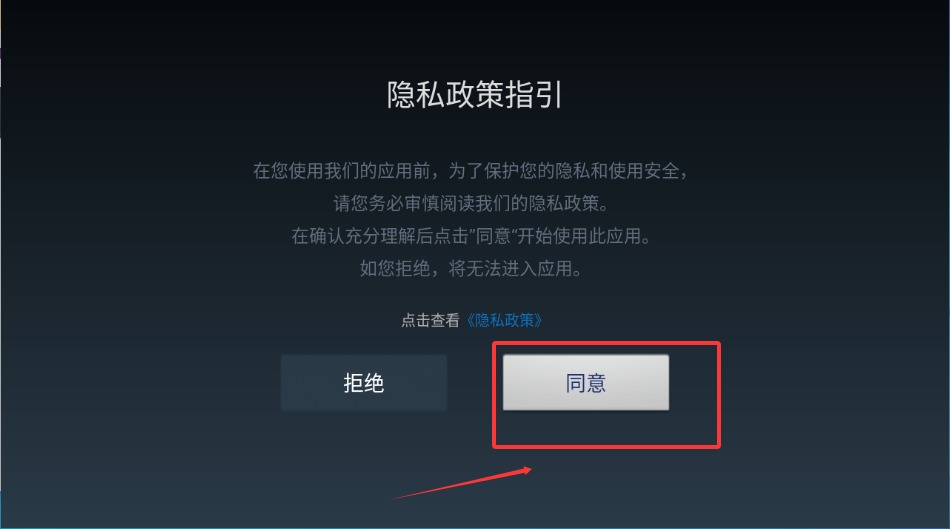Select the dark 拒绝 button
This screenshot has width=950, height=529.
coord(364,382)
